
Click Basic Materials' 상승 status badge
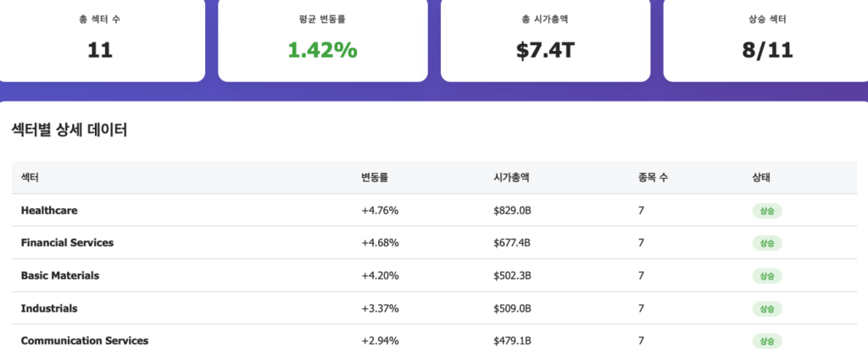point(766,276)
